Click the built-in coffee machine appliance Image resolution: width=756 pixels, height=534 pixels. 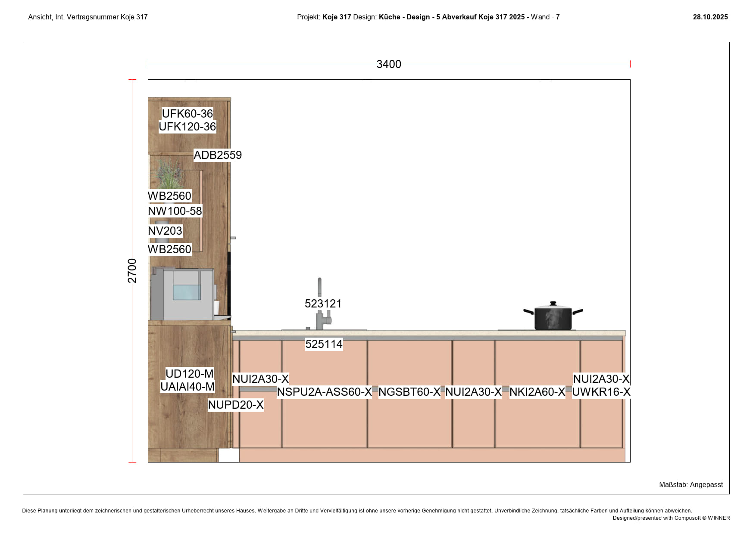pyautogui.click(x=183, y=293)
